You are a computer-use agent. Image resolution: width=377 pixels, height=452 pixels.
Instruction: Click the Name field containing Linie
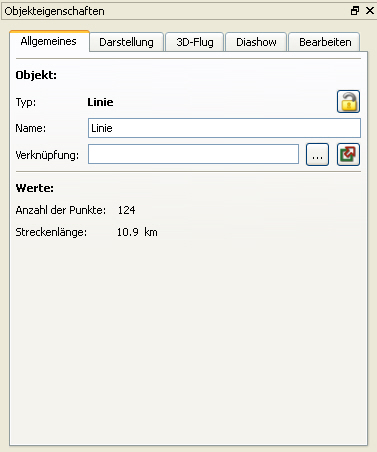(x=224, y=128)
